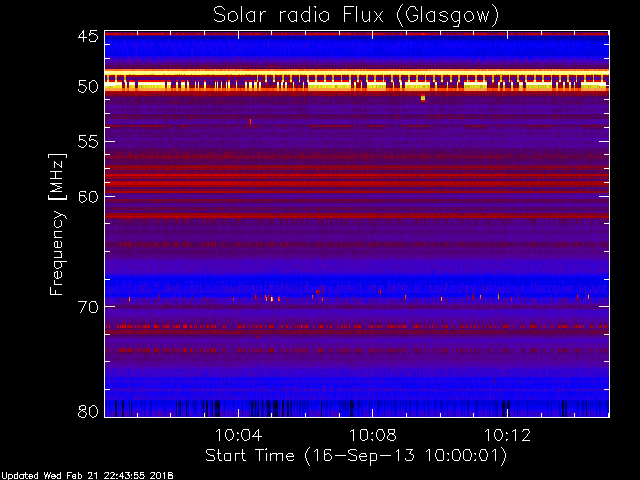Image resolution: width=640 pixels, height=480 pixels.
Task: Select the "60" frequency tick label
Action: [x=88, y=197]
